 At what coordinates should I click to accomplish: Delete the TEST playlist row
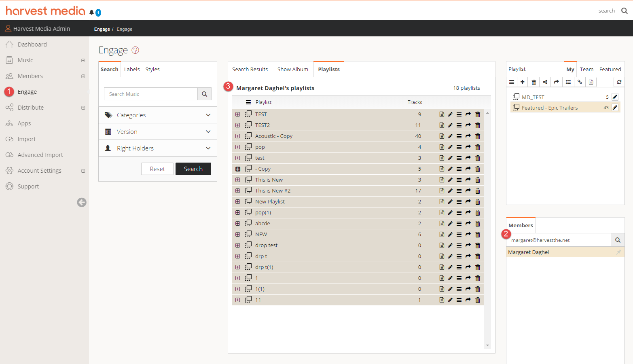[478, 114]
